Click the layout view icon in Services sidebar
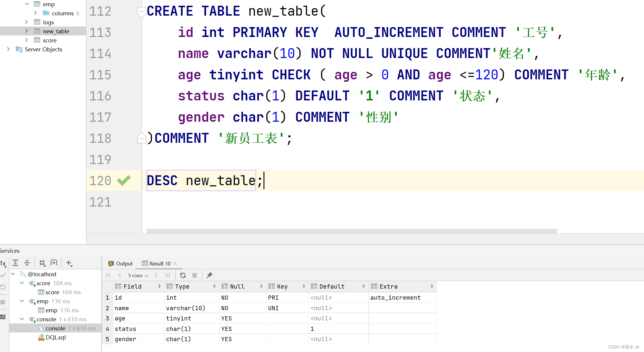This screenshot has width=644, height=352. coord(3,317)
